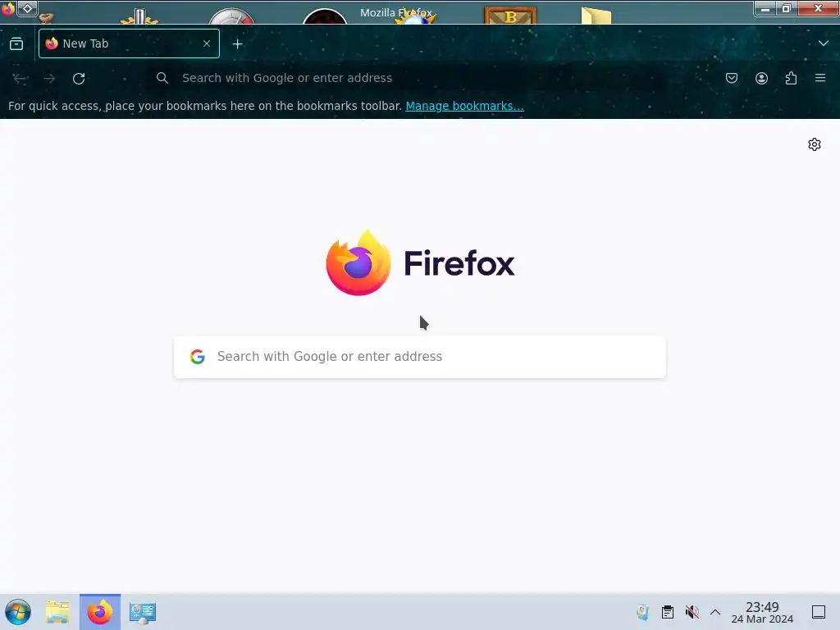Click the magnifier icon in the address bar
The width and height of the screenshot is (840, 630).
[x=162, y=78]
